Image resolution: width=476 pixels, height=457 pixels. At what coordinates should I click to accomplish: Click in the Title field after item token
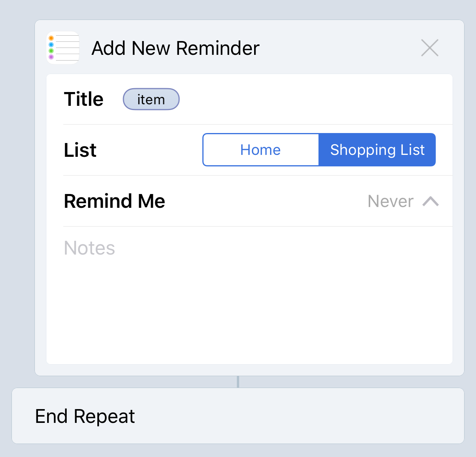[314, 99]
